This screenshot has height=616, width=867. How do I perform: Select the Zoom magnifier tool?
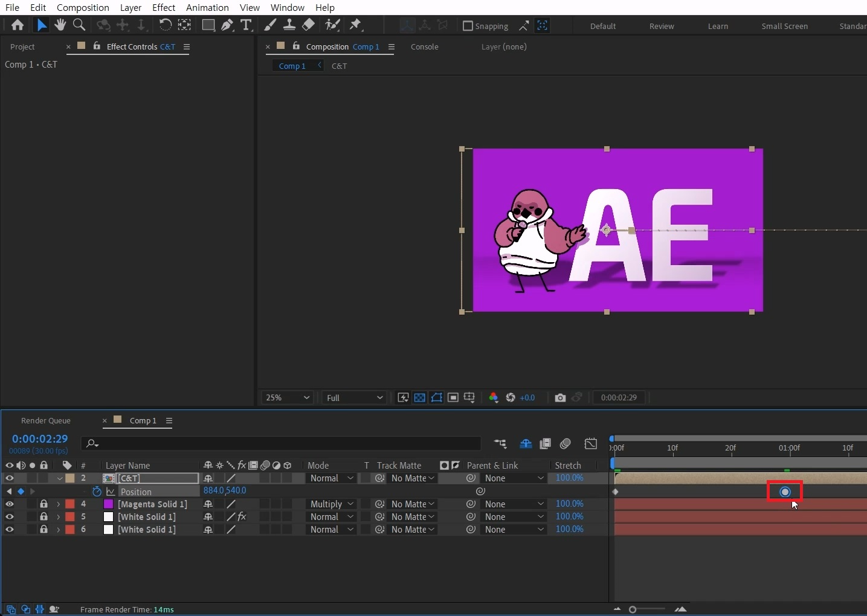[x=79, y=25]
